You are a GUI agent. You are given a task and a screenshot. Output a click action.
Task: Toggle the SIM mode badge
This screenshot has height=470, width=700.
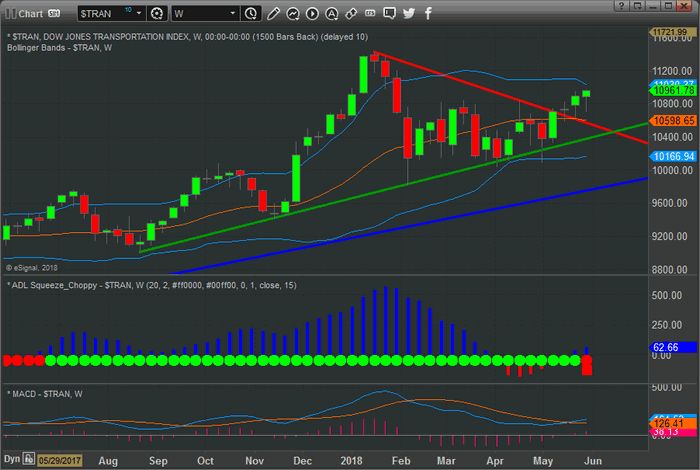coord(55,14)
